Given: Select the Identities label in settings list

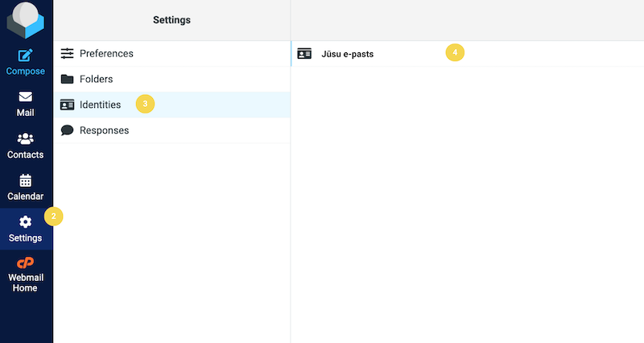Looking at the screenshot, I should (x=100, y=105).
